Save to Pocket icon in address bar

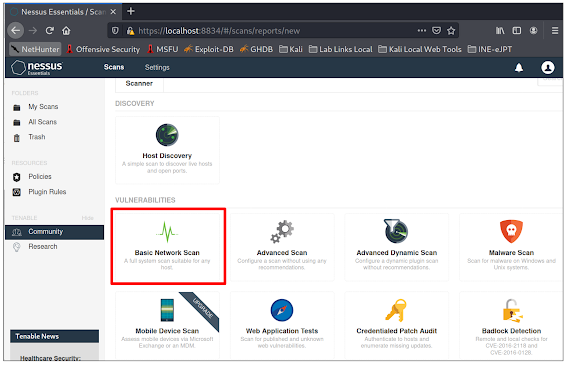pos(437,31)
